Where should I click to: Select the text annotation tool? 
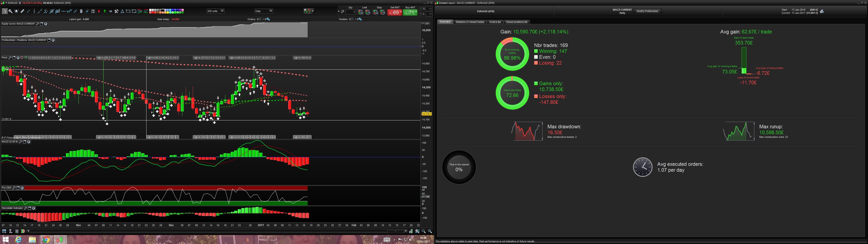tap(93, 11)
